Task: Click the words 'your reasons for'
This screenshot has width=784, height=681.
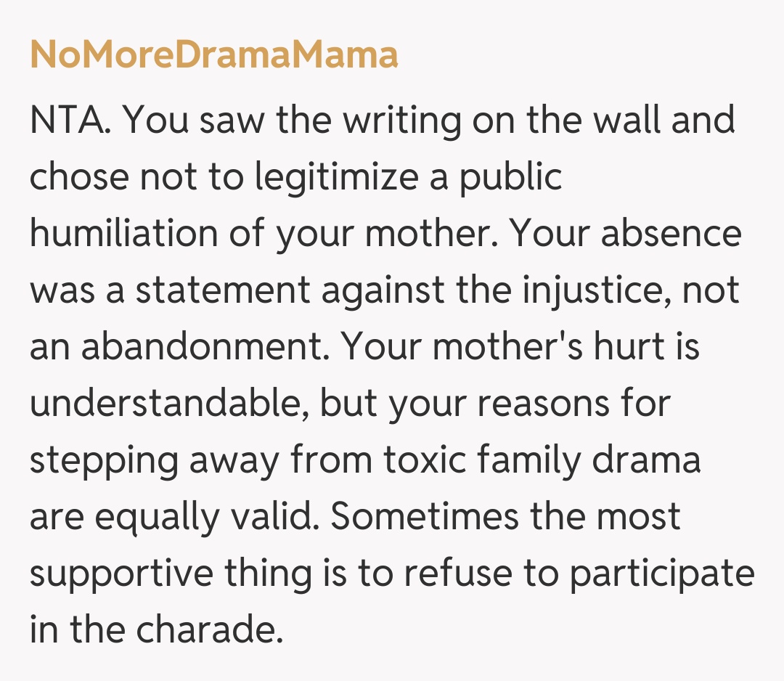Action: [x=528, y=404]
